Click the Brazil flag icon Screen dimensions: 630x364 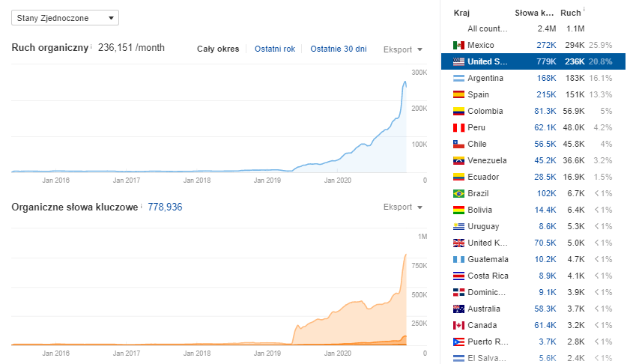click(x=458, y=194)
